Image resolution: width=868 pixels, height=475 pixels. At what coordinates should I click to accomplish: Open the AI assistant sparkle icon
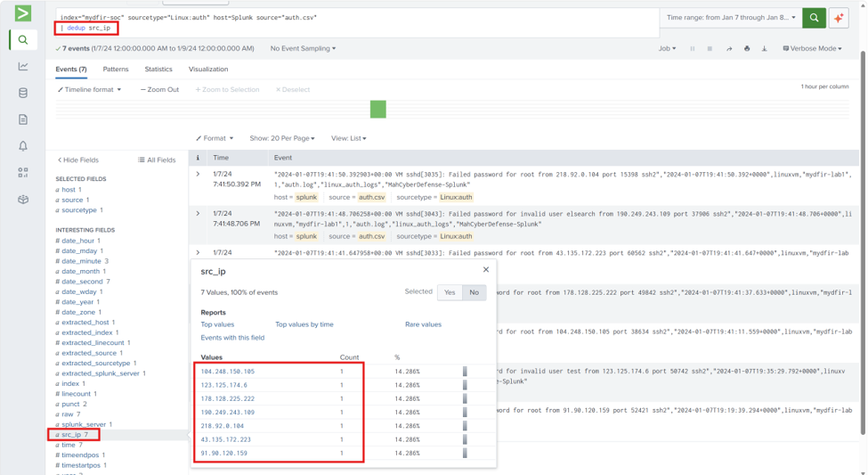pos(839,18)
